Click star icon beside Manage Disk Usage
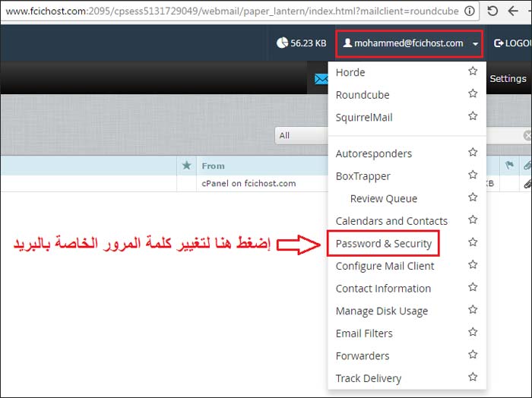The width and height of the screenshot is (532, 398). pyautogui.click(x=473, y=310)
